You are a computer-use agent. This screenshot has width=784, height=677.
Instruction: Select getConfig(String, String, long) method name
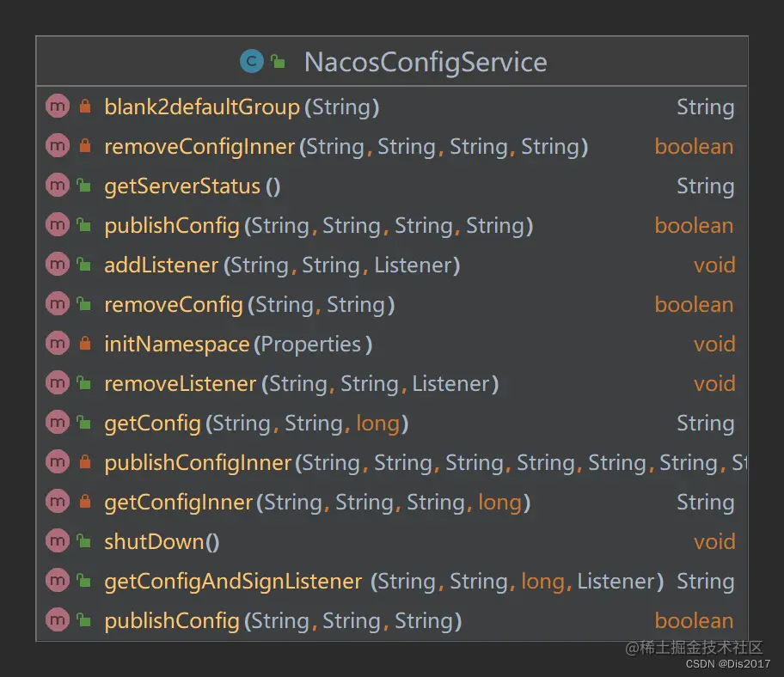(x=256, y=424)
